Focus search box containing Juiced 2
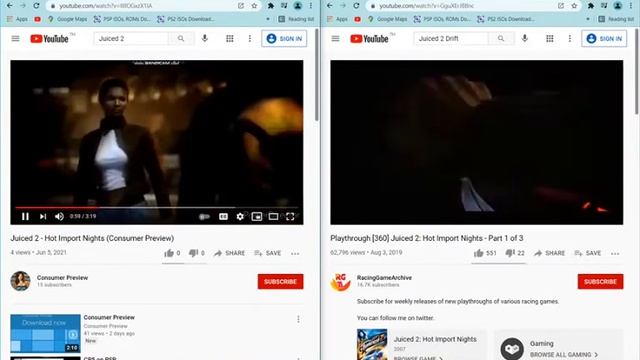 (x=131, y=38)
